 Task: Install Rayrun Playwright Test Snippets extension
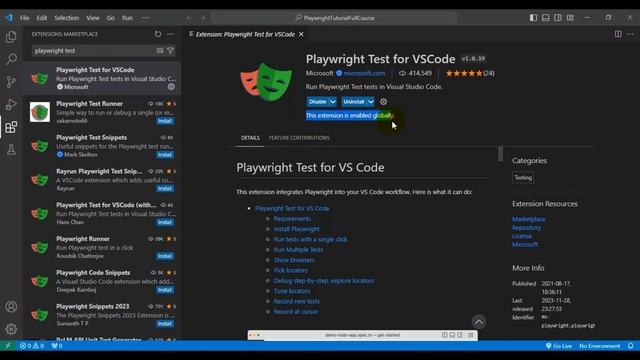pos(165,189)
